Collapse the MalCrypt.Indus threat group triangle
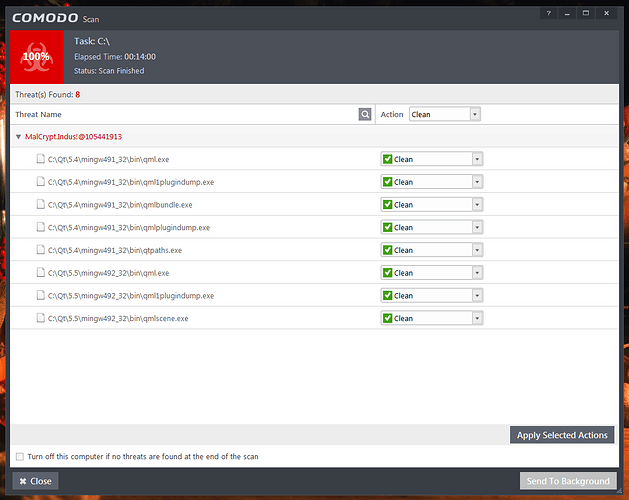The height and width of the screenshot is (500, 629). tap(18, 137)
